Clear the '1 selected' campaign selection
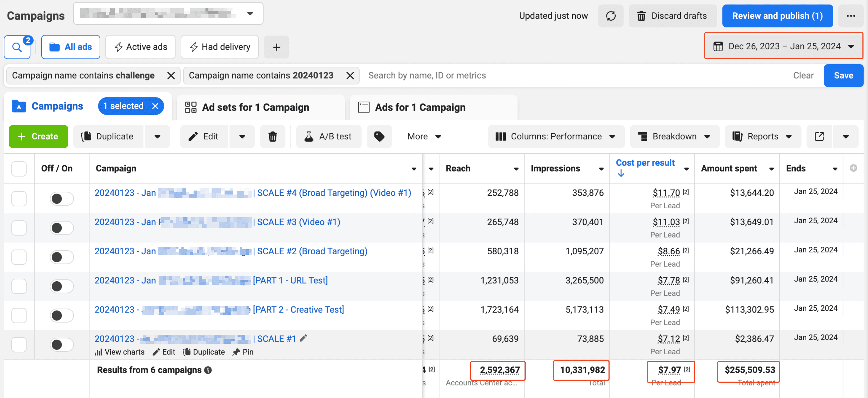868x398 pixels. [155, 106]
